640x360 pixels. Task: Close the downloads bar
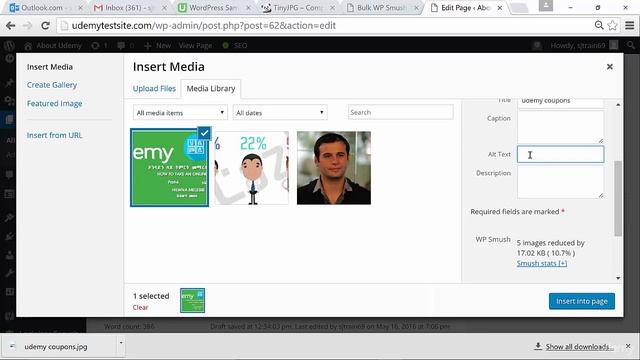point(628,346)
